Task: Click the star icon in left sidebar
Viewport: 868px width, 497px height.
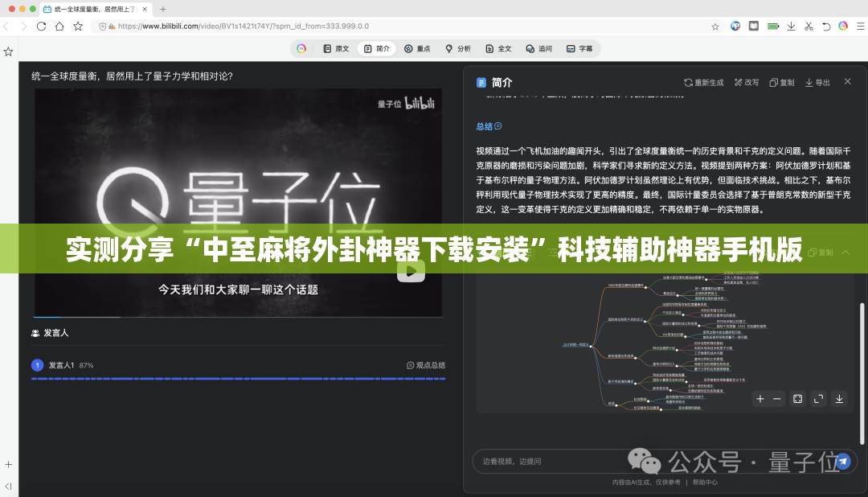Action: [x=8, y=51]
